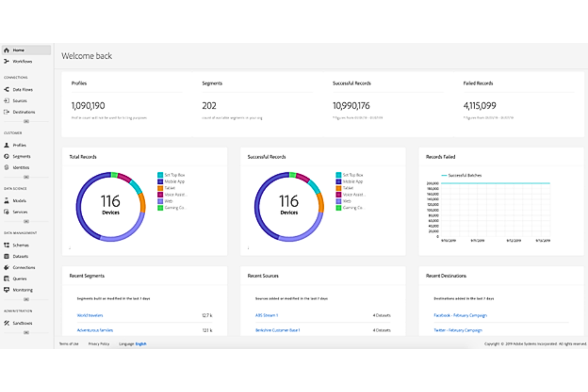The image size is (588, 392).
Task: Click Recent Segments card title
Action: [x=87, y=276]
